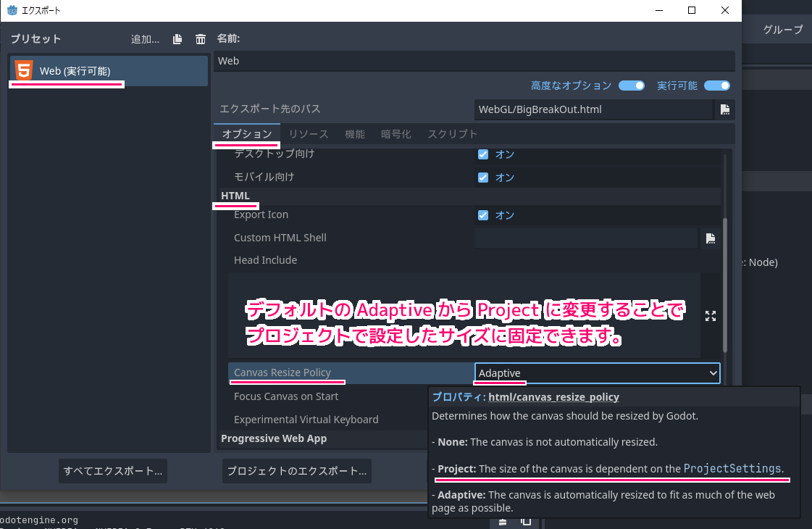
Task: Duplicate the selected preset via copy icon
Action: coord(177,39)
